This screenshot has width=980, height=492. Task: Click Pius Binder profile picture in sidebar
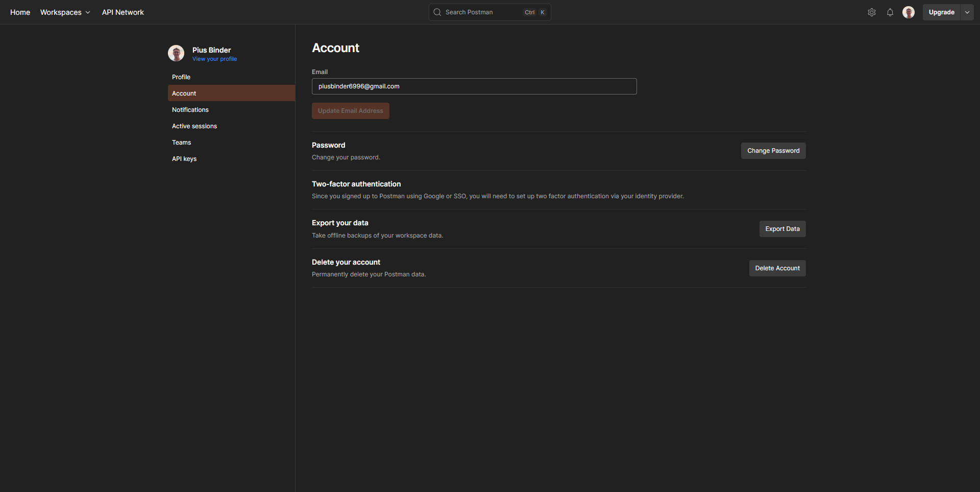click(x=176, y=53)
